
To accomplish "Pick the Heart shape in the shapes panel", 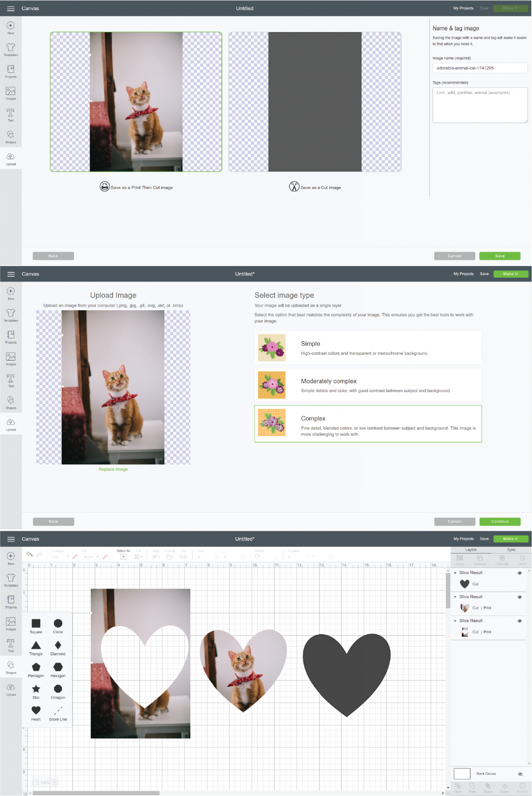I will [x=36, y=710].
